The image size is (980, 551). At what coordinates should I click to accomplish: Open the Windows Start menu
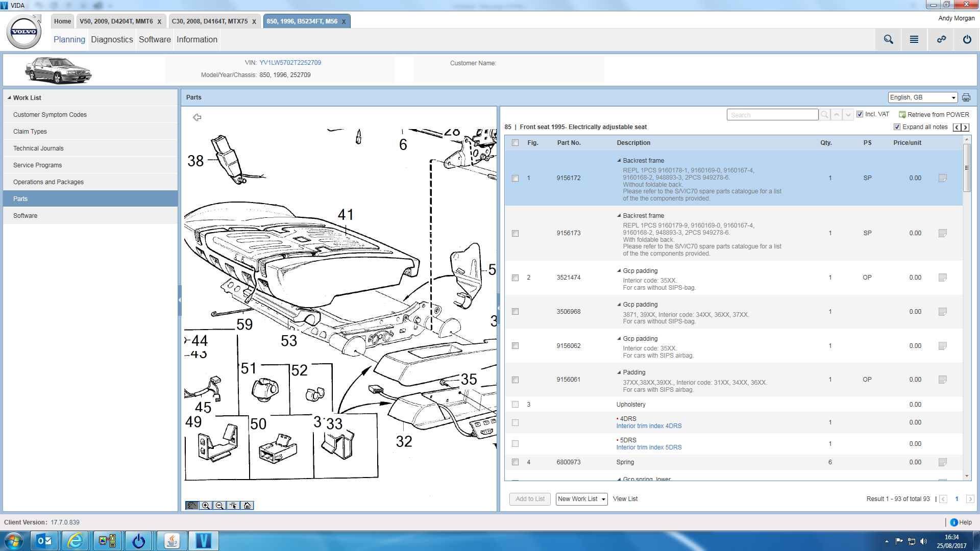click(14, 541)
